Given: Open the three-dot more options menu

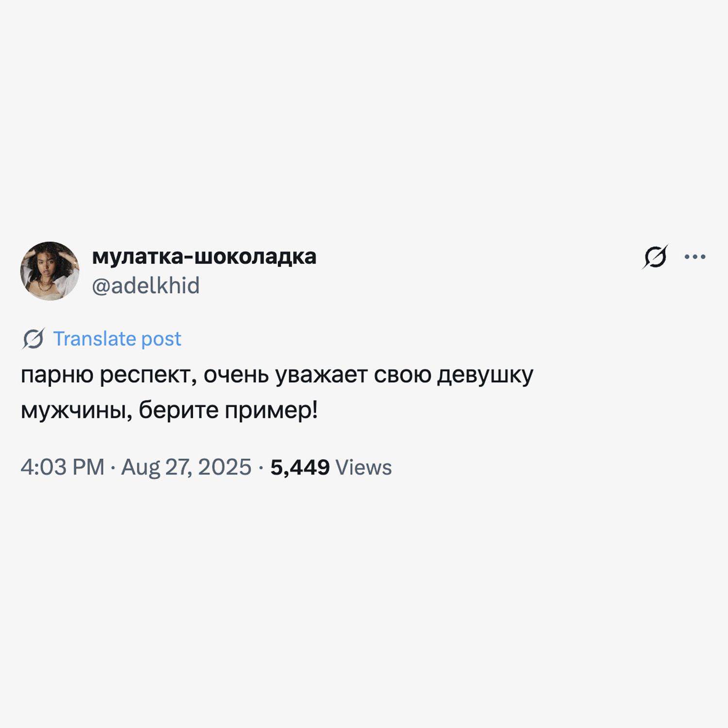Looking at the screenshot, I should click(x=695, y=257).
